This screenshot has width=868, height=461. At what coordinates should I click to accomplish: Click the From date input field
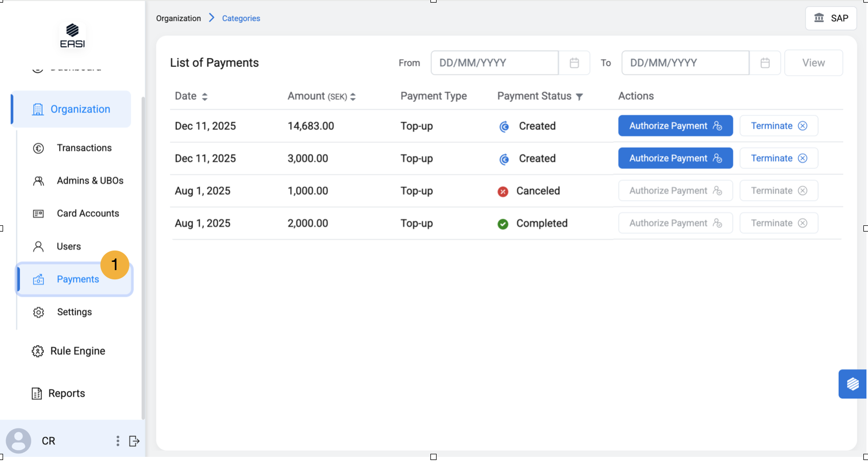494,63
